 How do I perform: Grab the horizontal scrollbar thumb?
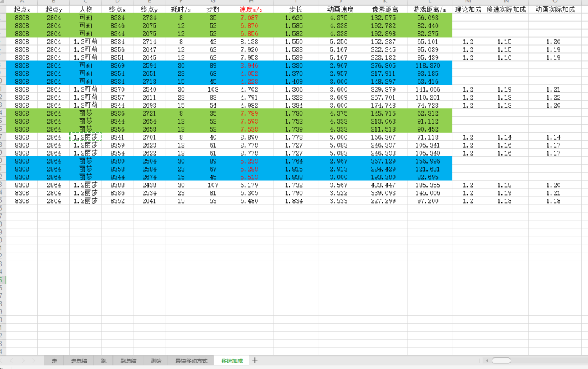(501, 360)
